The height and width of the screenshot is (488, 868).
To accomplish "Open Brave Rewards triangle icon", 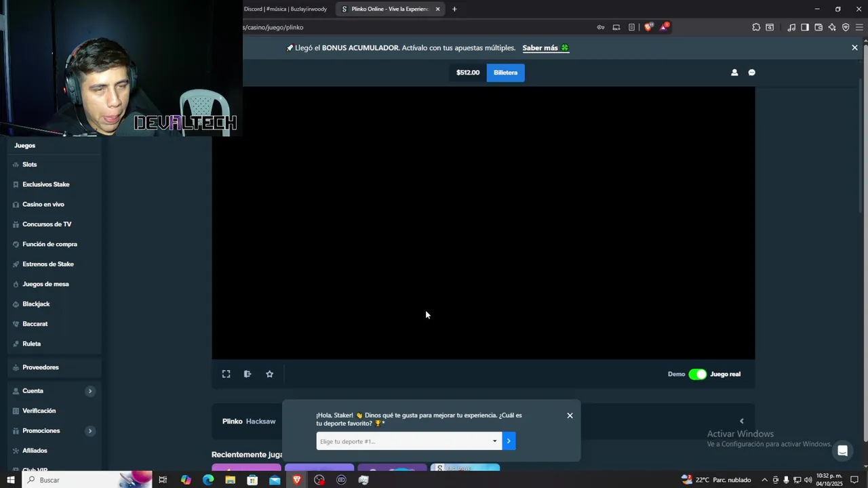I will [665, 27].
